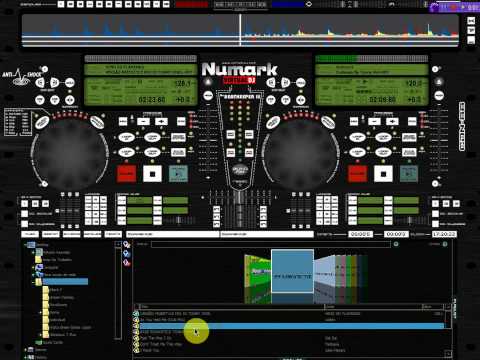Click right deck minus pitch bend button
The width and height of the screenshot is (480, 360).
pyautogui.click(x=374, y=121)
